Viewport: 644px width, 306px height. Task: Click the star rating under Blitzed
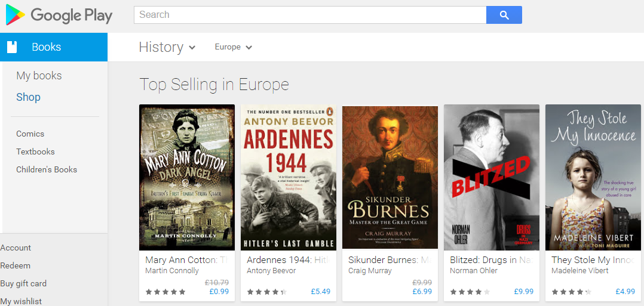pyautogui.click(x=470, y=292)
